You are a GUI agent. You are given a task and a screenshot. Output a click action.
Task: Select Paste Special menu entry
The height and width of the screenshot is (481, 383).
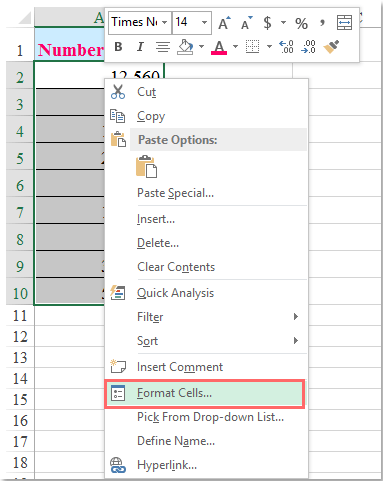[176, 193]
